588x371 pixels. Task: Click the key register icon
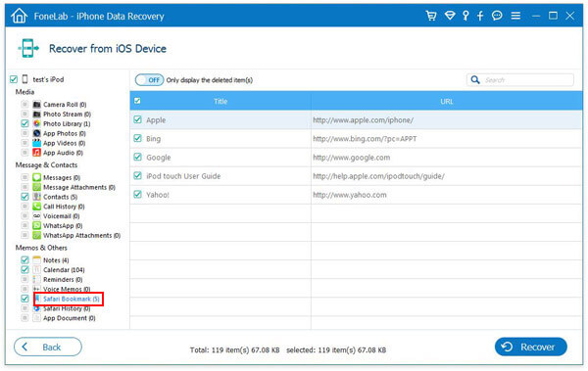coord(465,16)
